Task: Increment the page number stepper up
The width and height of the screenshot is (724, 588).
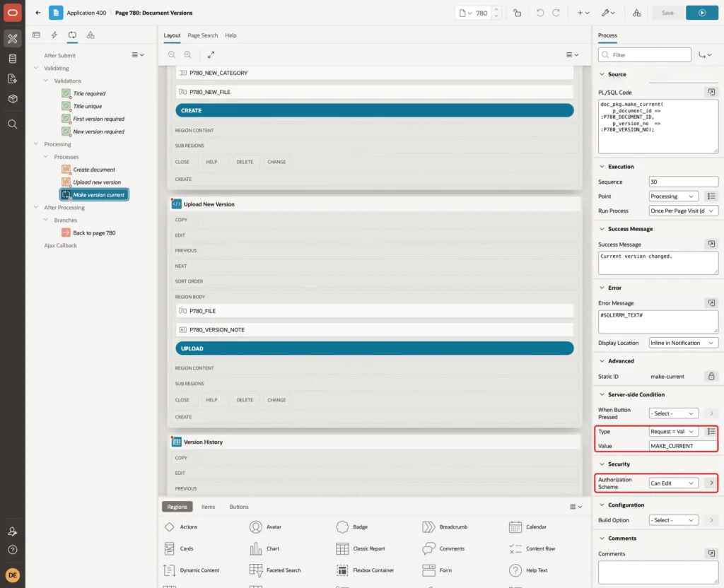Action: tap(496, 10)
